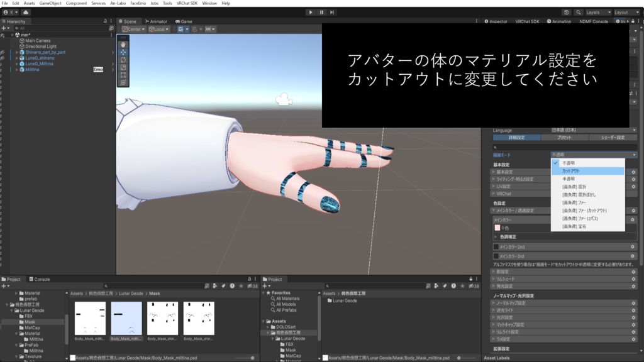
Task: Expand the 色調補正 foldout
Action: (x=496, y=237)
